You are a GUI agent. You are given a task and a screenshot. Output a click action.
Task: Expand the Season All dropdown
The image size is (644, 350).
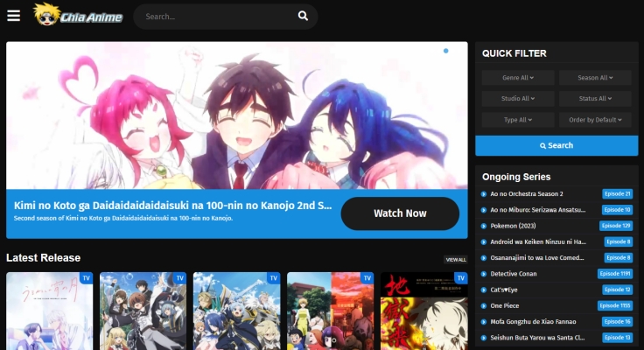(594, 78)
